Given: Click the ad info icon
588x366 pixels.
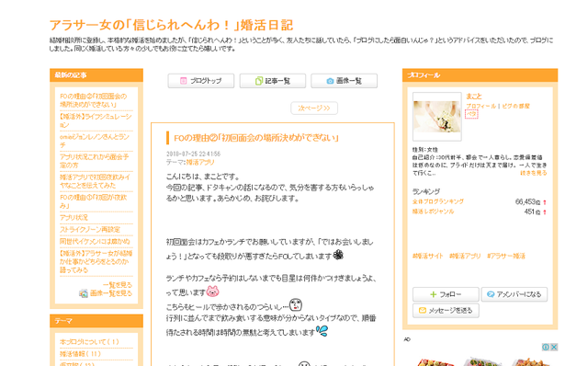Looking at the screenshot, I should click(546, 348).
